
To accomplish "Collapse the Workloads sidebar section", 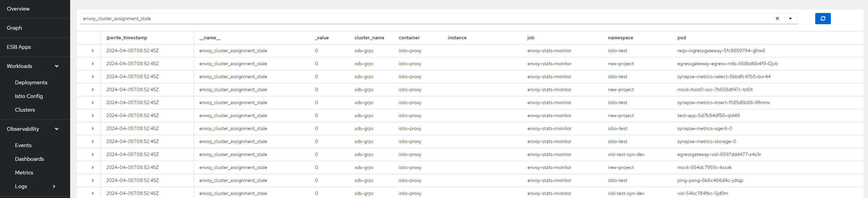I will pyautogui.click(x=57, y=66).
